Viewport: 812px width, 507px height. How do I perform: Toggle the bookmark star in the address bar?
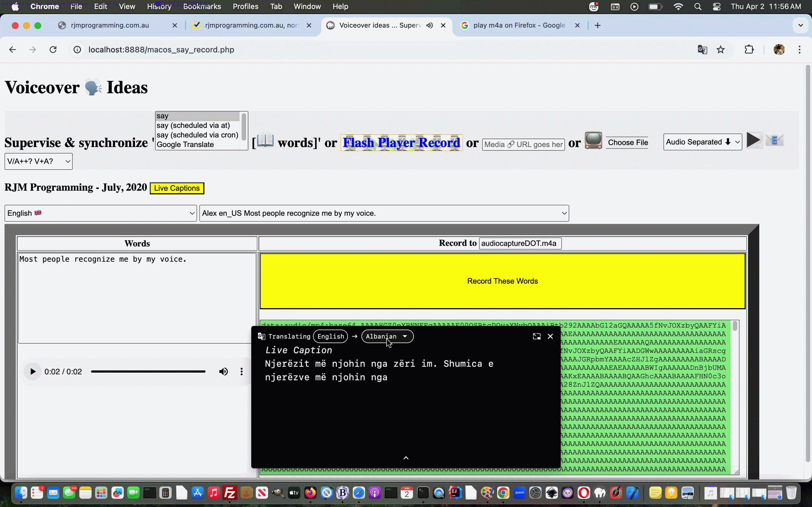pos(721,50)
